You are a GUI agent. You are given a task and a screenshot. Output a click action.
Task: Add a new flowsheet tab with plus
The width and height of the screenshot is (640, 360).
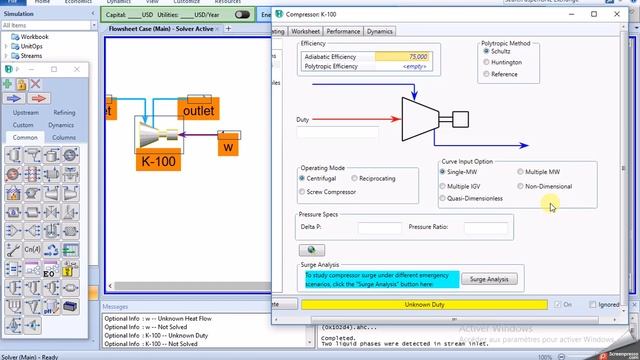(x=228, y=29)
